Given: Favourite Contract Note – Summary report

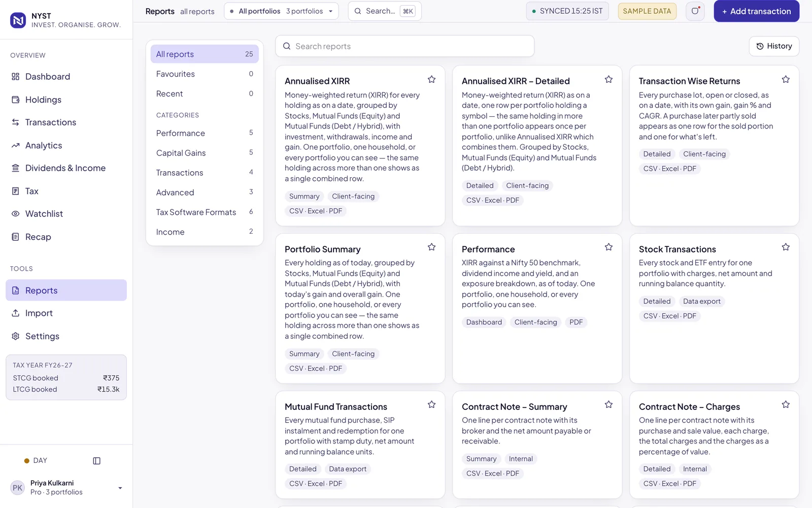Looking at the screenshot, I should pos(608,404).
